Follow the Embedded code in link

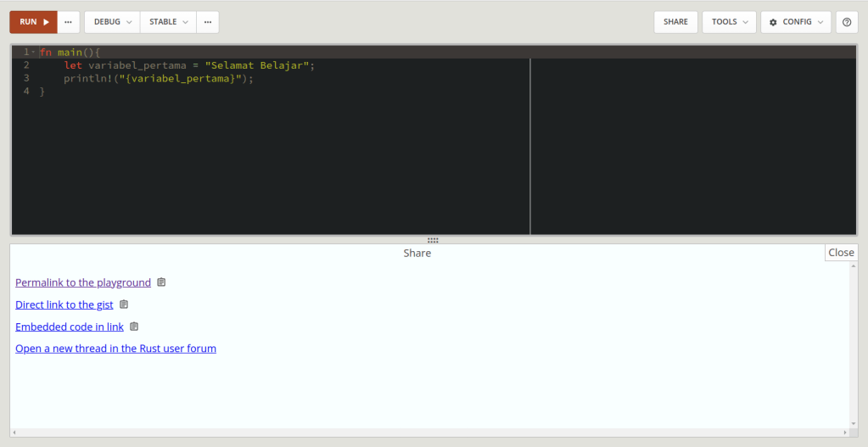(x=70, y=327)
